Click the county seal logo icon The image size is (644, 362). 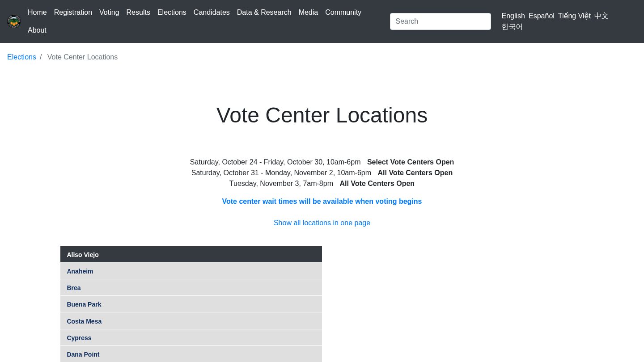coord(14,21)
